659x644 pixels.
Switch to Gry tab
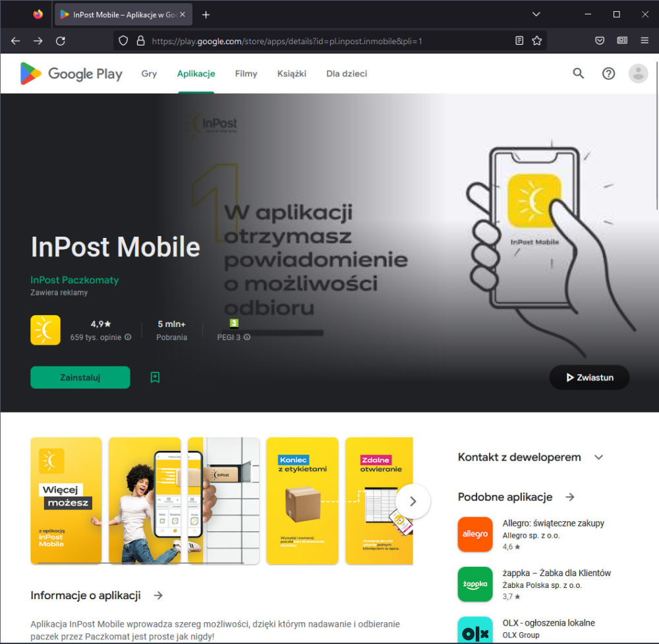(x=149, y=74)
